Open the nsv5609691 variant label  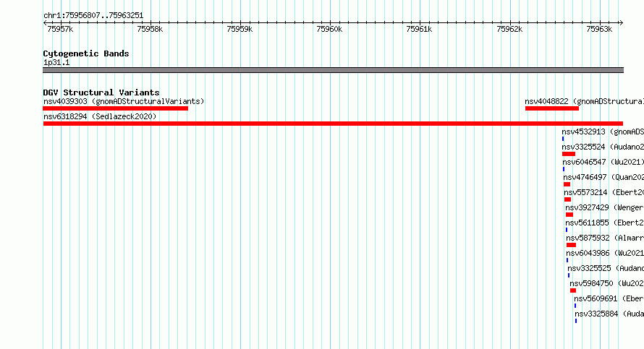[x=609, y=298]
